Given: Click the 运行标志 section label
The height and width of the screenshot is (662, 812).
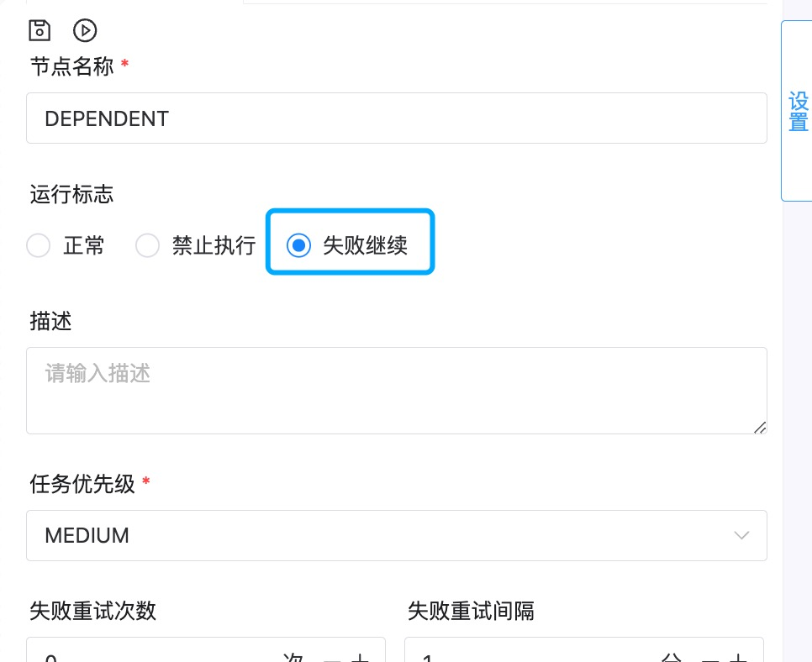Looking at the screenshot, I should tap(71, 195).
